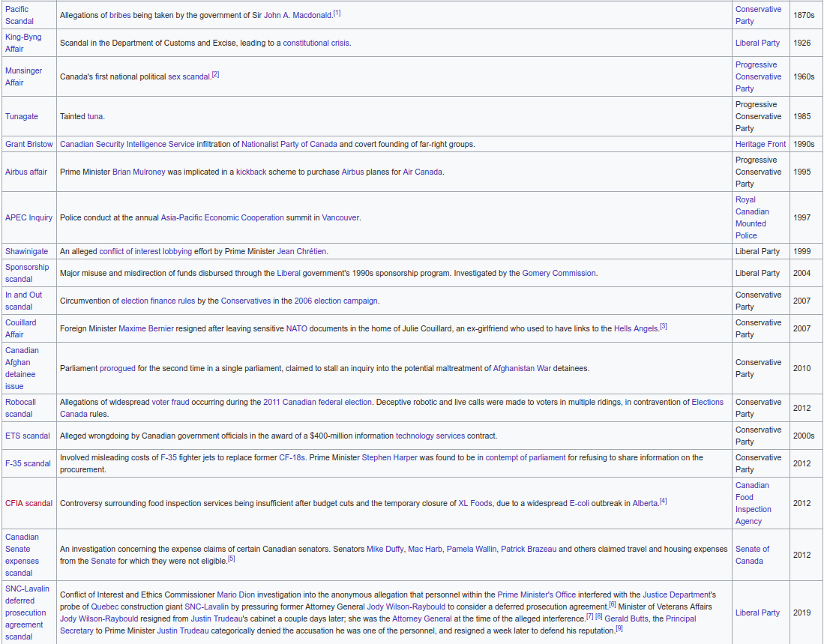
Task: Click the red CFIA scandal link
Action: click(x=28, y=504)
